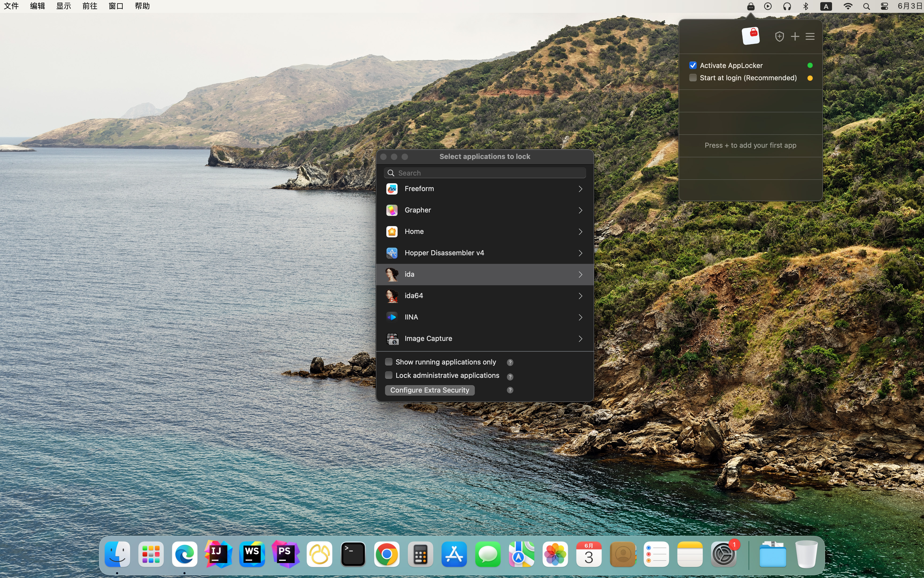Expand the Freeform row chevron
The width and height of the screenshot is (924, 578).
coord(580,189)
